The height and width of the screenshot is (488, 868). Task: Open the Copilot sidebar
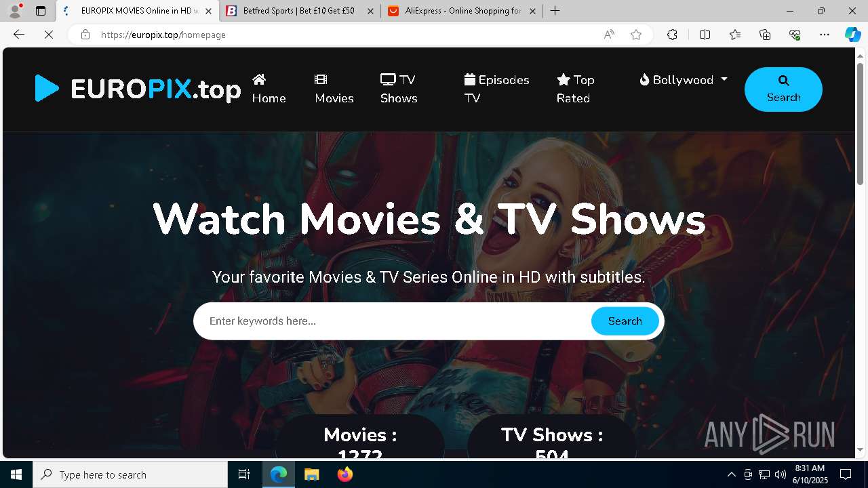coord(852,35)
